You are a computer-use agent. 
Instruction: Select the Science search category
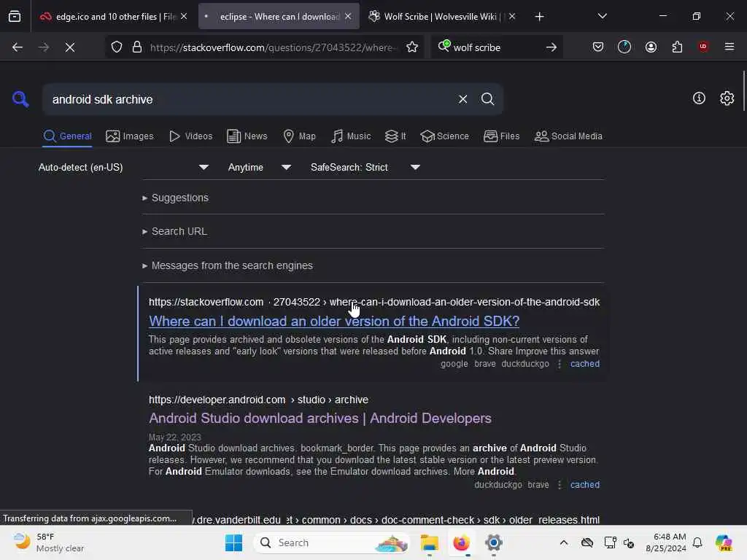[445, 136]
